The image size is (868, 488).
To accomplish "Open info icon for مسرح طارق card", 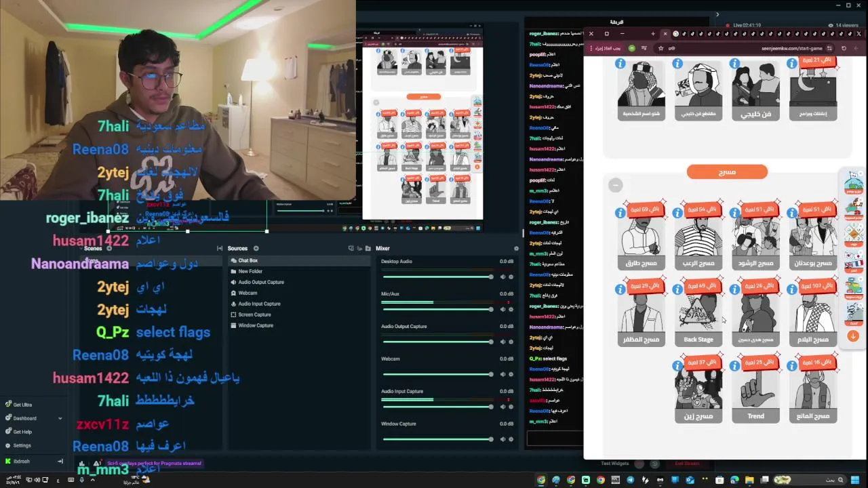I will point(620,213).
